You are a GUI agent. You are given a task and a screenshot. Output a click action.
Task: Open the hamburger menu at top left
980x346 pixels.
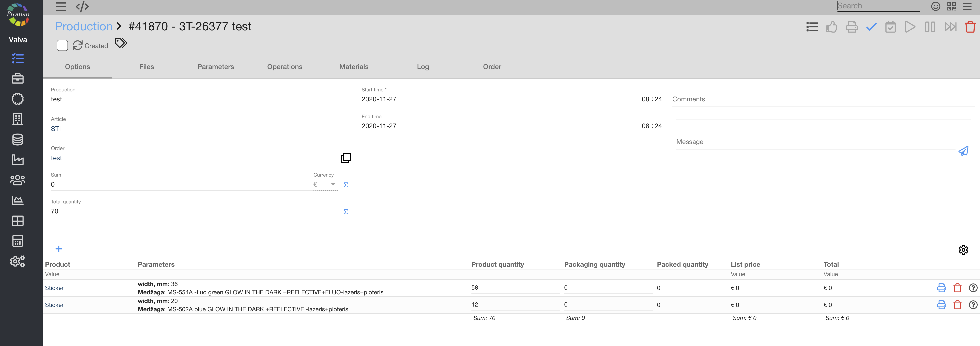[x=61, y=7]
